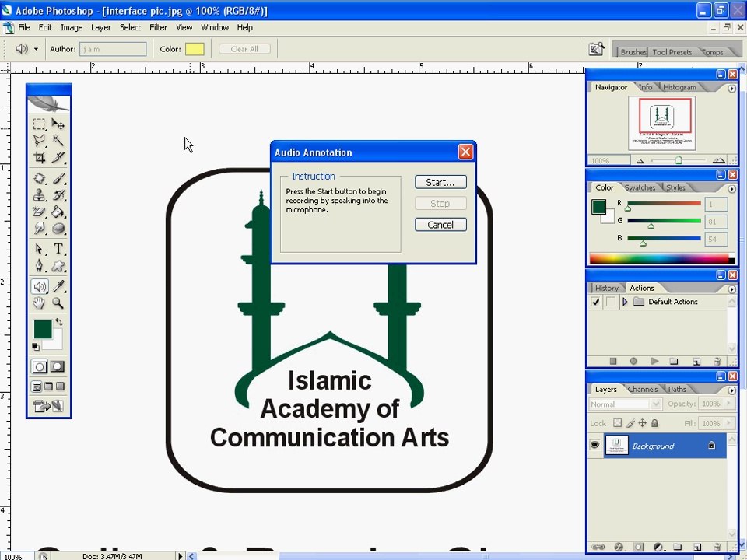747x560 pixels.
Task: Select the Paint Bucket tool
Action: coord(58,212)
